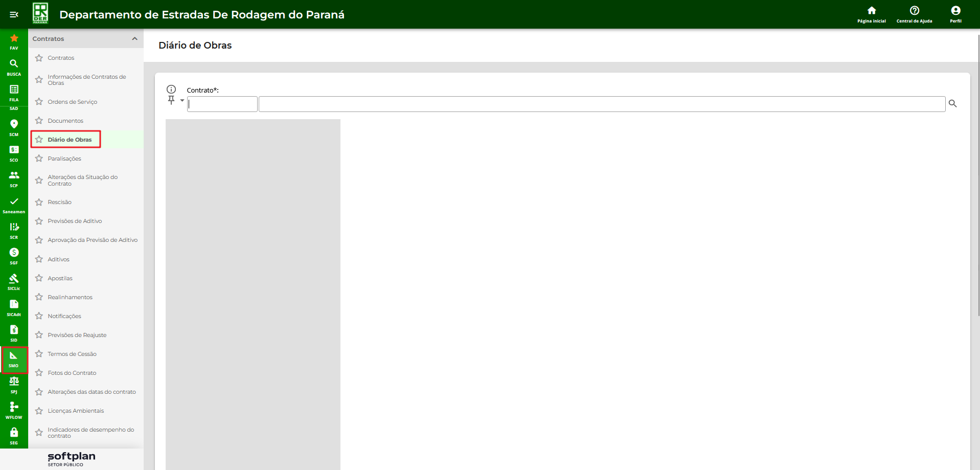This screenshot has width=980, height=470.
Task: Open the pin dropdown arrow
Action: (x=182, y=101)
